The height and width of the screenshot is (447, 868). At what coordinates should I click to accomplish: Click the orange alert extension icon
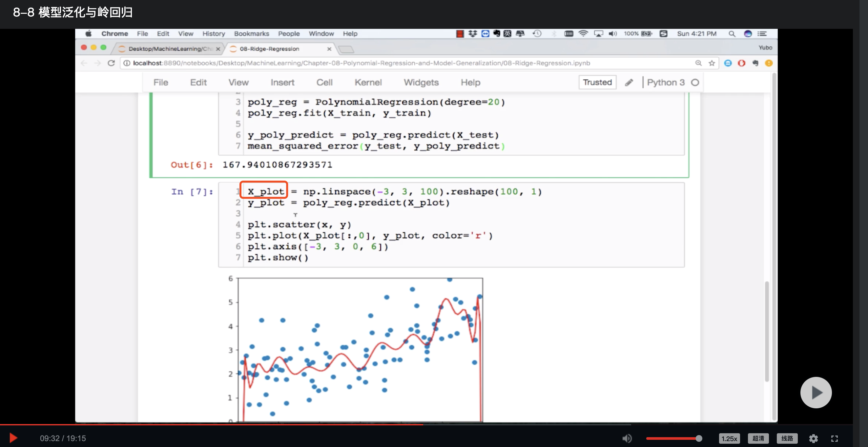point(769,63)
